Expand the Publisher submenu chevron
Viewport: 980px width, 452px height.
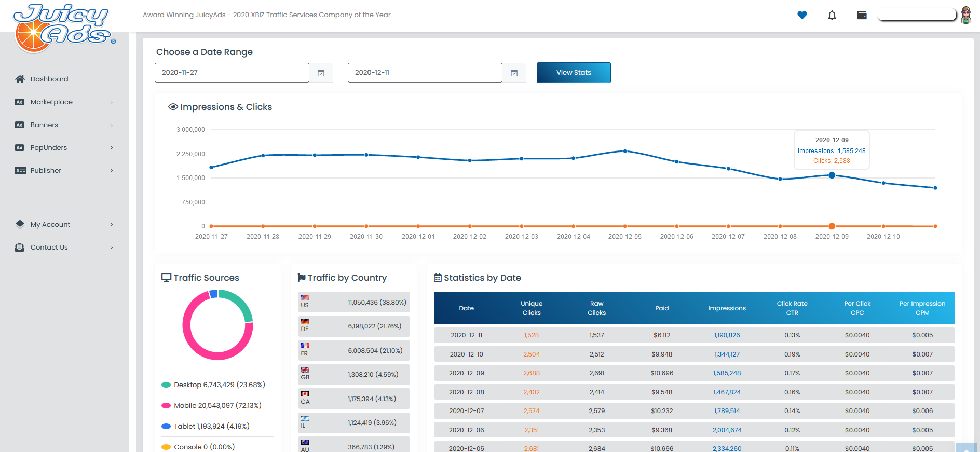tap(112, 171)
